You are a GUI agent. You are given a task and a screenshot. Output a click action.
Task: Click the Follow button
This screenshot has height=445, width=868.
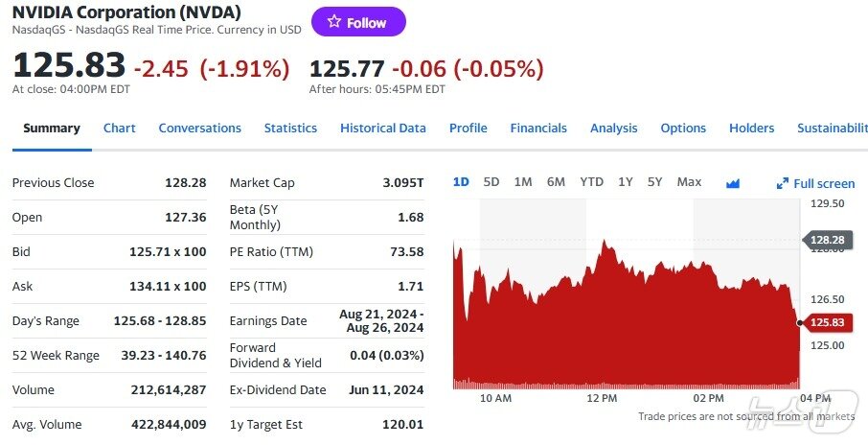tap(358, 22)
